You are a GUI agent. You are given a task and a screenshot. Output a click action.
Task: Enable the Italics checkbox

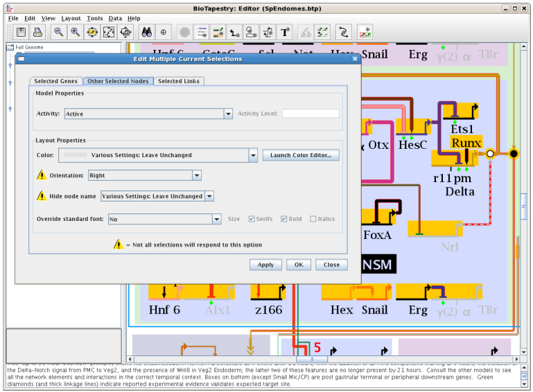313,219
